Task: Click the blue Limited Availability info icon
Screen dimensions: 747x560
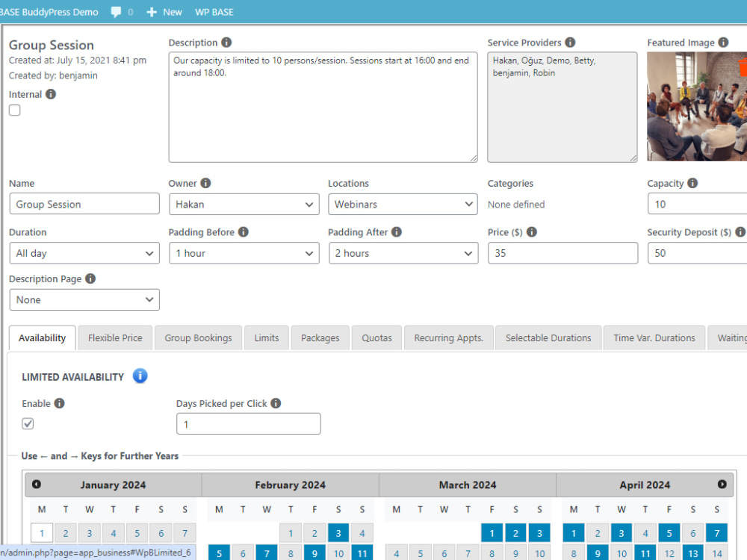Action: pos(140,376)
